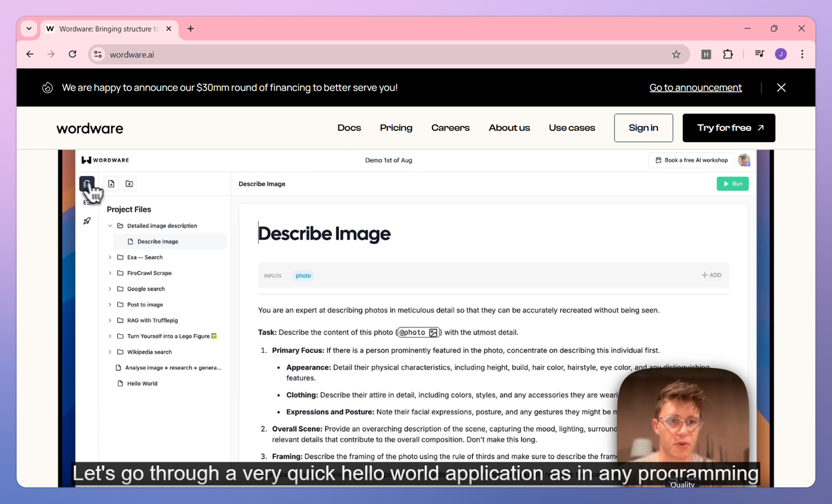
Task: Click the H extension icon in toolbar
Action: 706,54
